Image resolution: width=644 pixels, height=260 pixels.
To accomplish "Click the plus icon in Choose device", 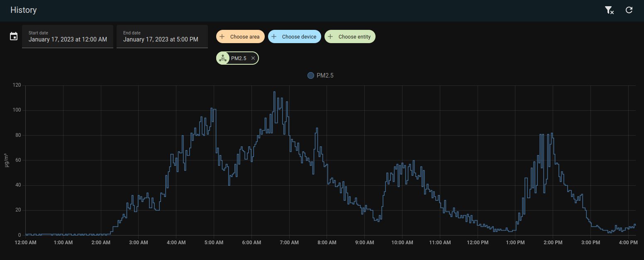I will coord(274,36).
